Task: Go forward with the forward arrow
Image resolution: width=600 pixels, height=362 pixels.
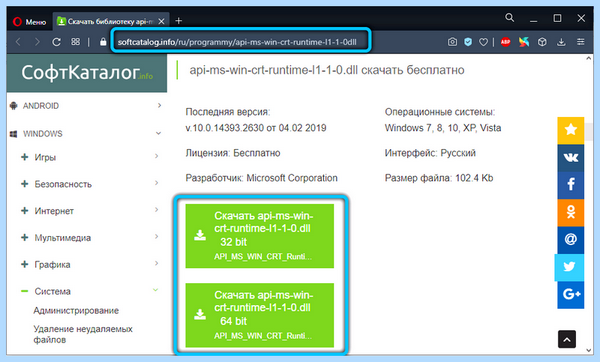Action: click(37, 42)
